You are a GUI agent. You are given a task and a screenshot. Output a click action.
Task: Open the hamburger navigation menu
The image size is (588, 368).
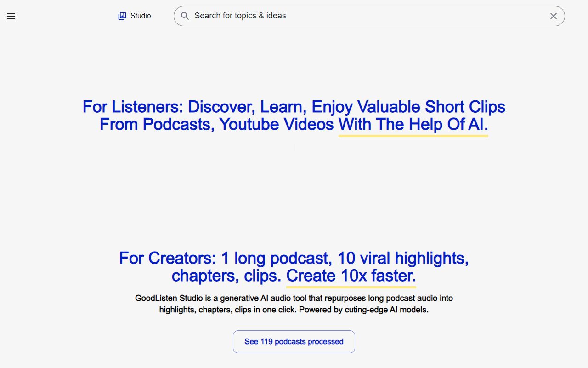click(x=11, y=16)
